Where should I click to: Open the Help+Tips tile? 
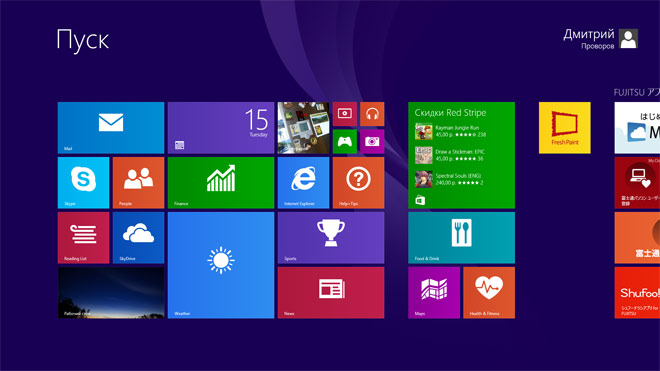(x=358, y=183)
